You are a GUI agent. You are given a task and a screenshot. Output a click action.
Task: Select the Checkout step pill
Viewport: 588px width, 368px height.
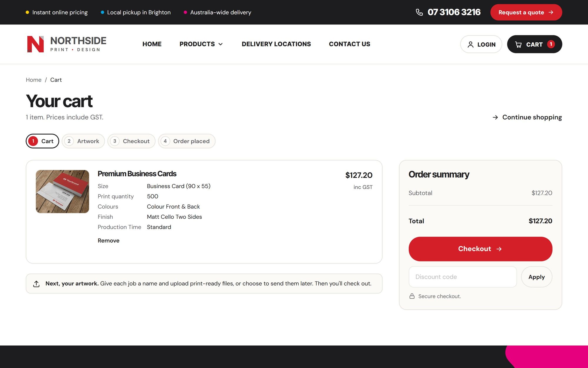pyautogui.click(x=131, y=141)
